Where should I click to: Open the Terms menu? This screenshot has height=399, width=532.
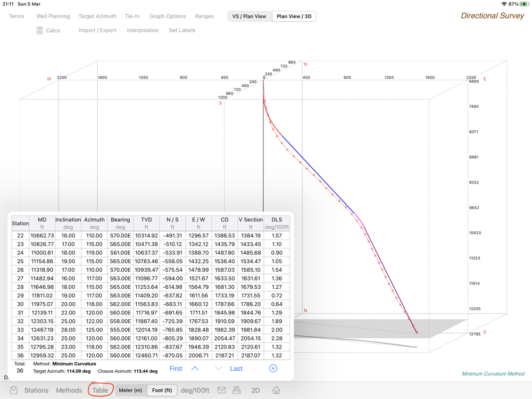point(16,16)
